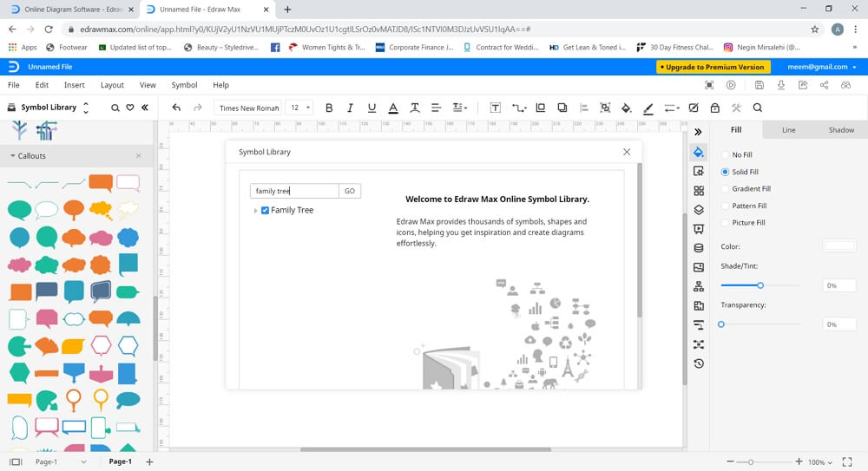Adjust the Shade/Tint slider handle
Screen dimensions: 868x471
[760, 285]
